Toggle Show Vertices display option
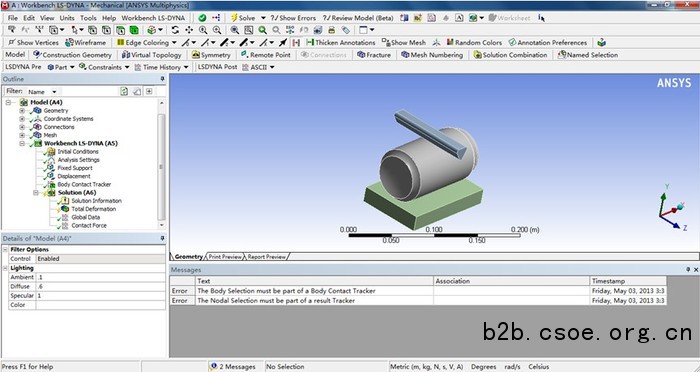 tap(33, 42)
